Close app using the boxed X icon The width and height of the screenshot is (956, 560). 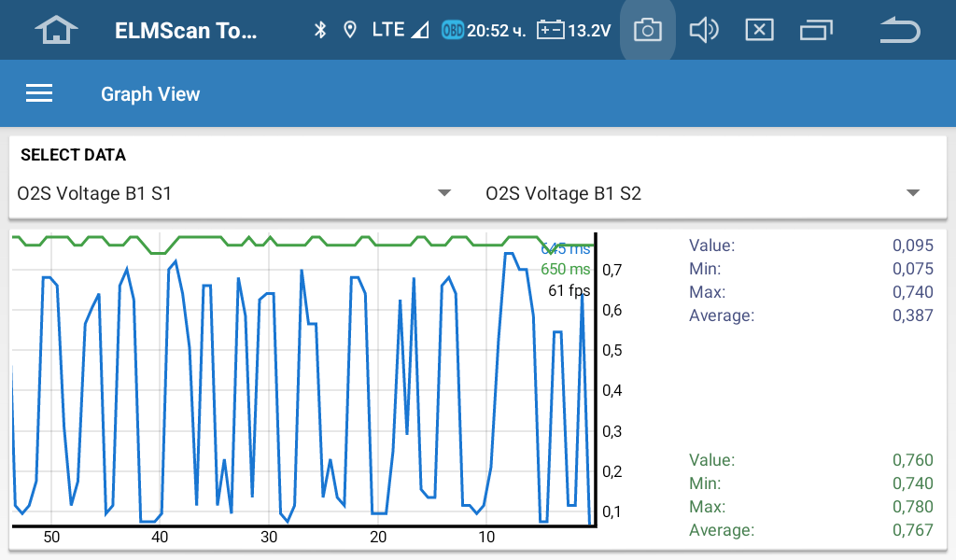pyautogui.click(x=759, y=30)
